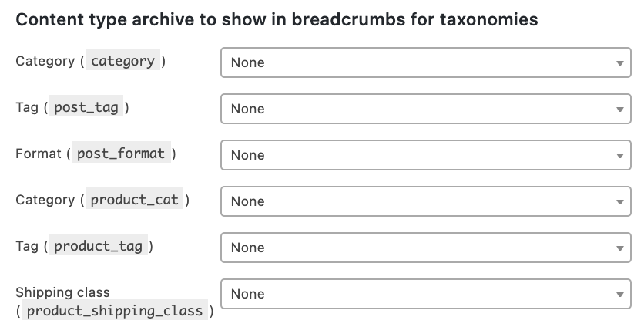Viewport: 644px width, 334px height.
Task: Click the "product_shipping_class" code label
Action: 114,311
